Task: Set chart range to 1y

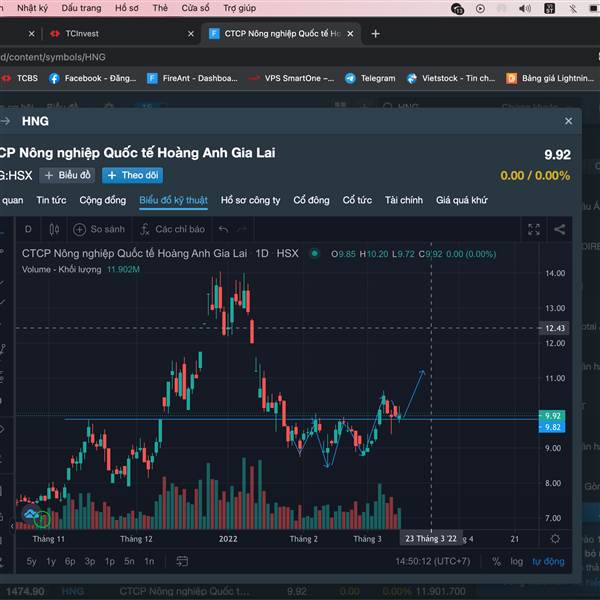Action: [51, 561]
